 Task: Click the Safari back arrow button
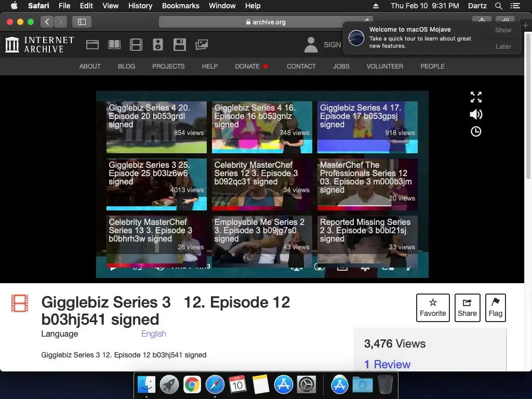coord(47,22)
